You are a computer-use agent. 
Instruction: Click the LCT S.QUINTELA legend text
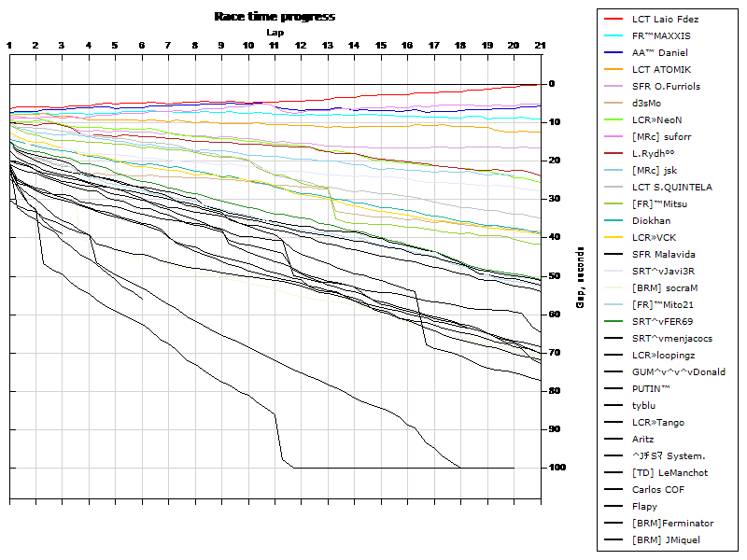(x=674, y=187)
